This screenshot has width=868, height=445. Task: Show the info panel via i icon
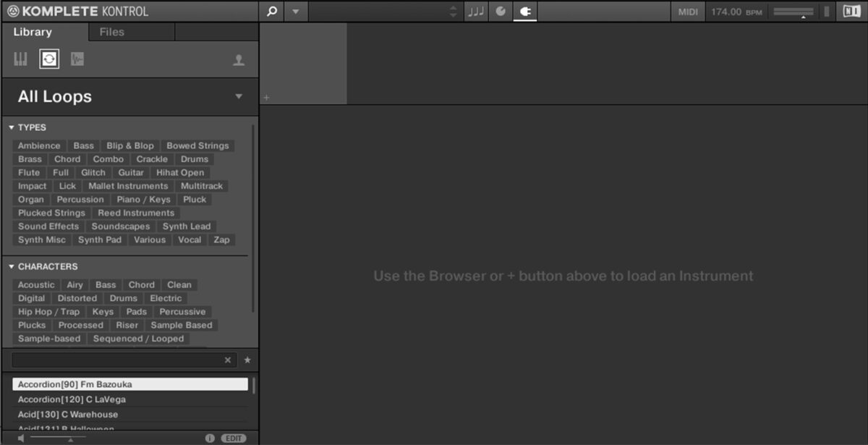[210, 438]
